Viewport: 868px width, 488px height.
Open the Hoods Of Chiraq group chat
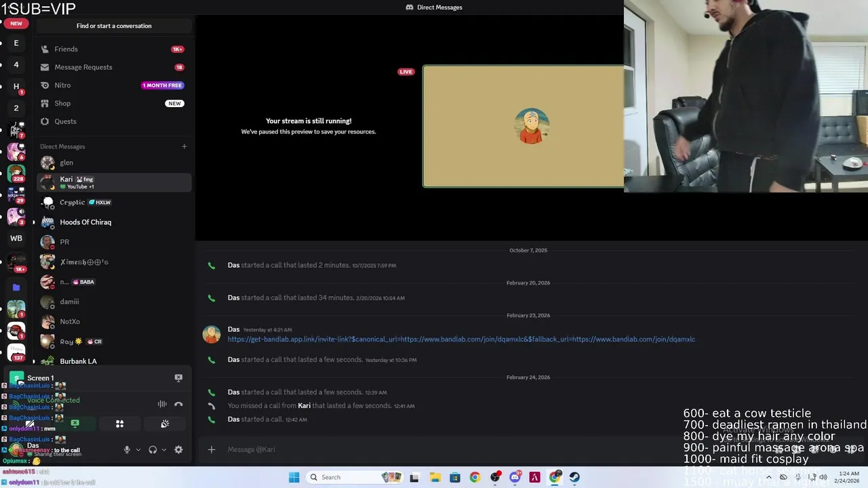114,222
